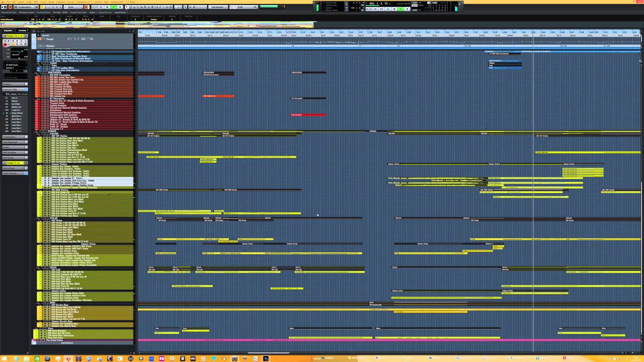This screenshot has height=362, width=644.
Task: Switch to the Inspector tab
Action: [8, 30]
